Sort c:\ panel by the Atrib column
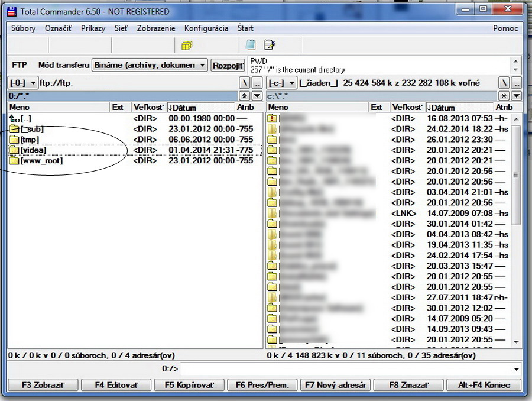Image resolution: width=532 pixels, height=401 pixels. [504, 107]
